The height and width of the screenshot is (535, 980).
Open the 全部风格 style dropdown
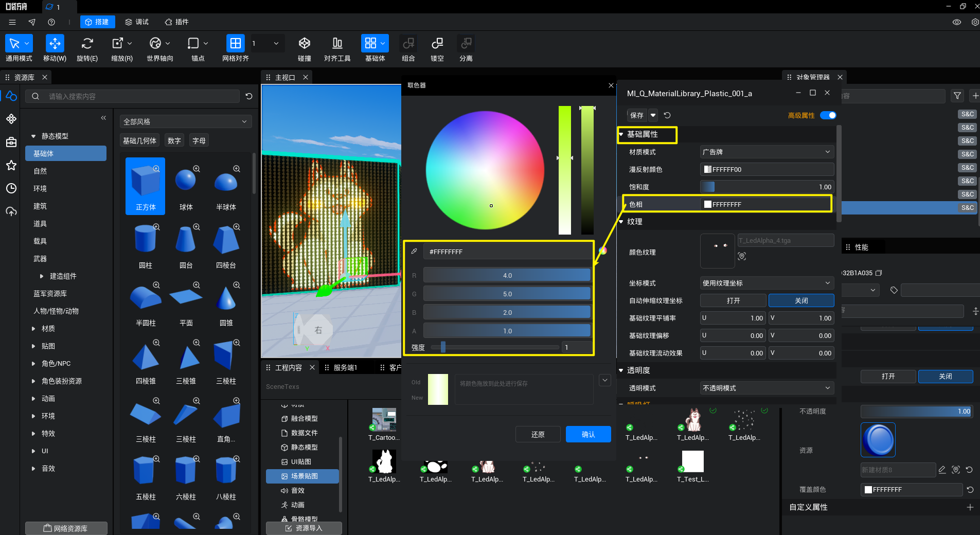185,121
